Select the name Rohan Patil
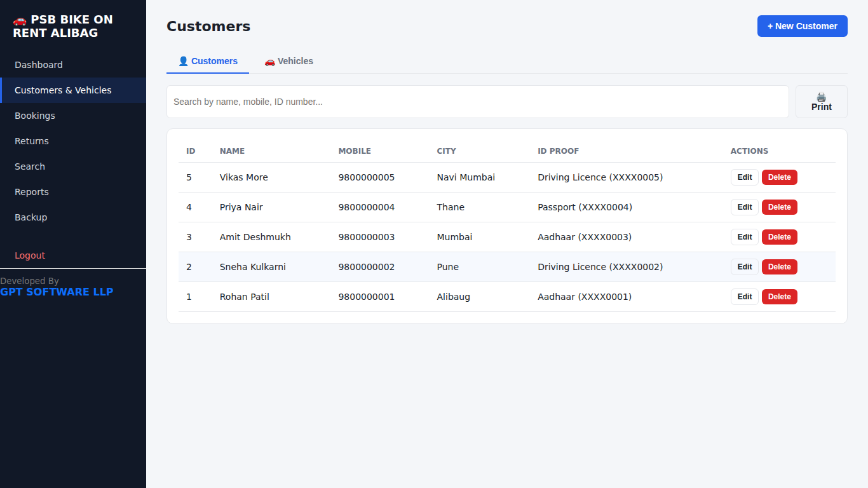This screenshot has width=868, height=488. (x=245, y=297)
